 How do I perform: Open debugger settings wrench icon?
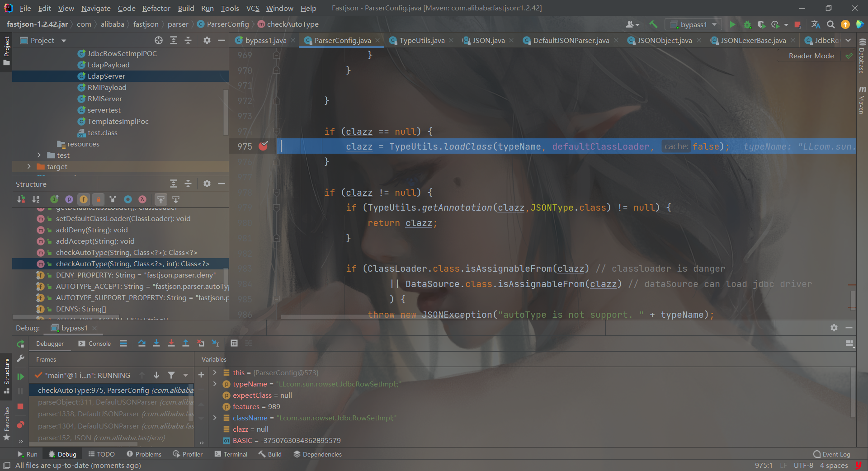tap(20, 358)
